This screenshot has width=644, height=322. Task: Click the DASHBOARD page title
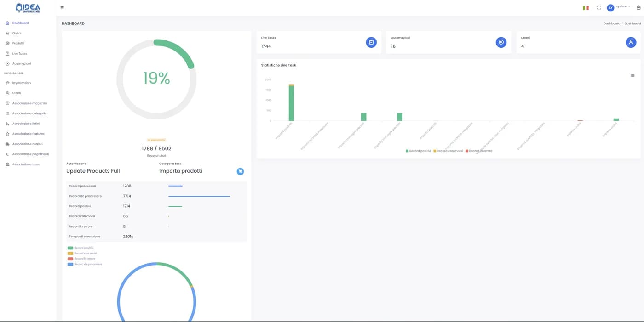(x=73, y=23)
